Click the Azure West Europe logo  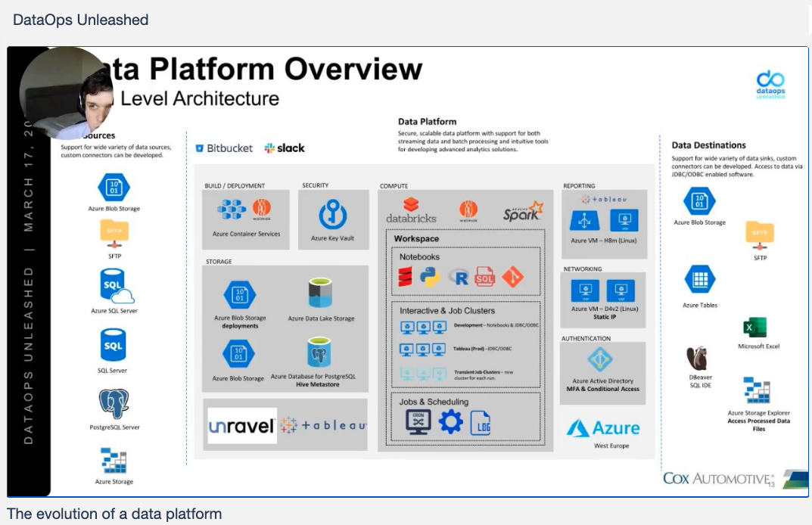tap(603, 429)
